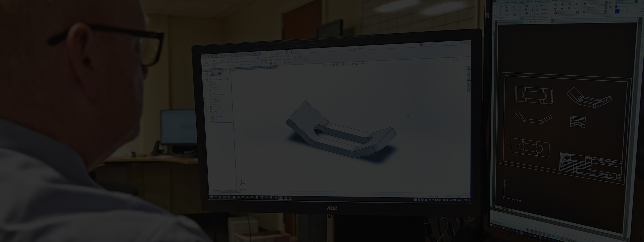Click the Fold tool
Image resolution: width=644 pixels, height=242 pixels.
[287, 59]
